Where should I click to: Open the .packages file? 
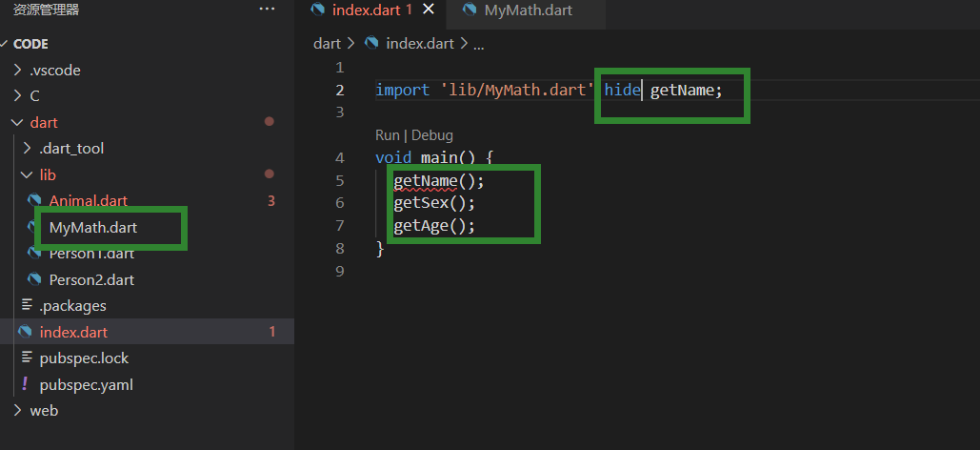[72, 305]
